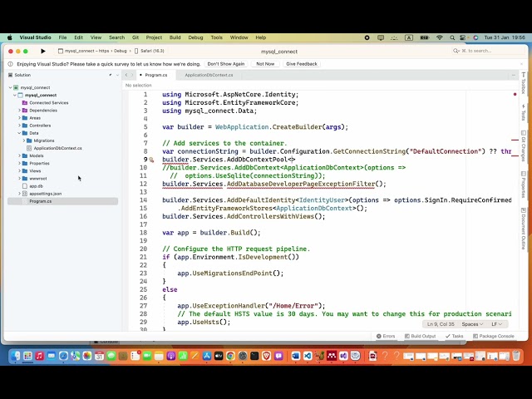
Task: Select the Program.cs tab
Action: coord(155,75)
